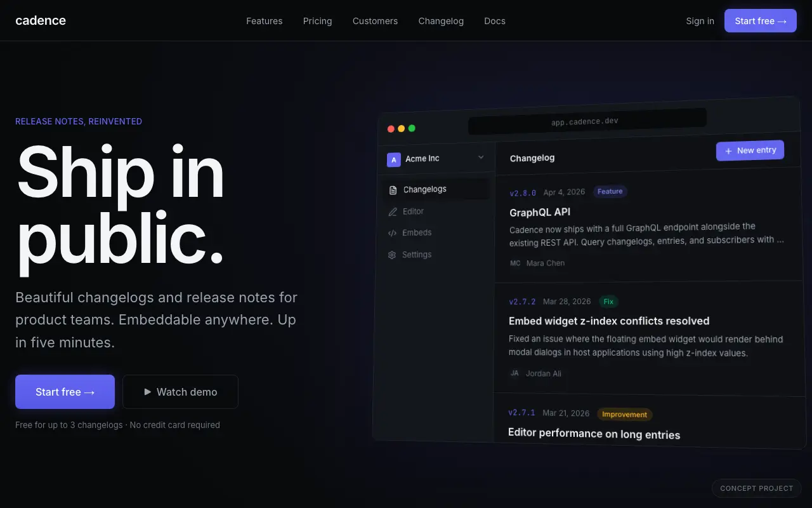Image resolution: width=812 pixels, height=508 pixels.
Task: Click RELEASE NOTES, REINVENTED tagline
Action: coord(79,121)
